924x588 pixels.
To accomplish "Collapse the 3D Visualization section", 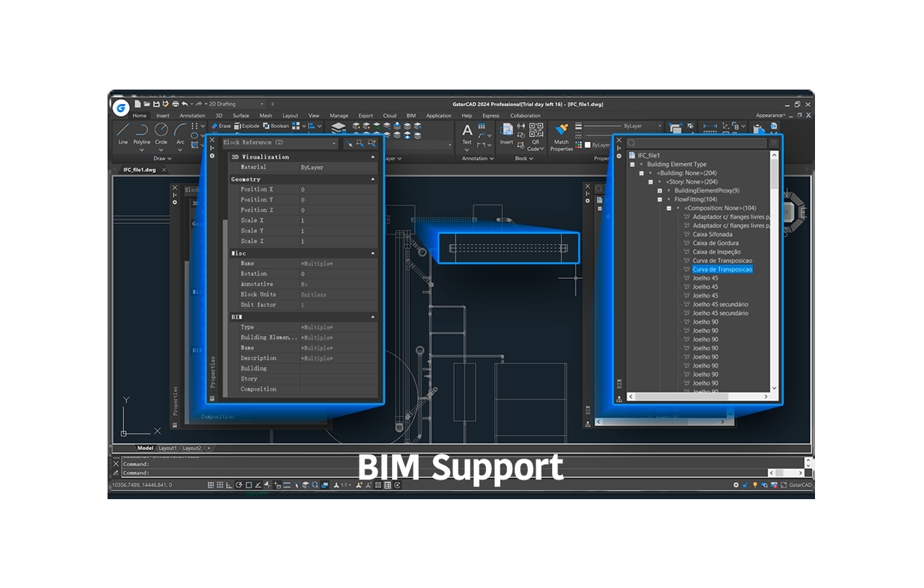I will [372, 157].
